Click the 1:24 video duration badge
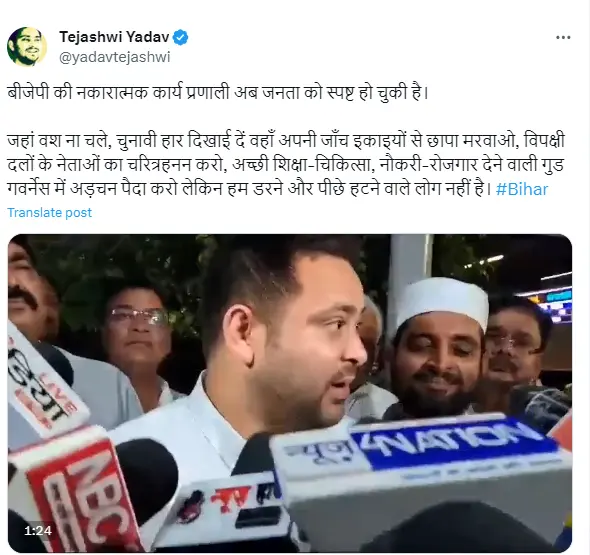This screenshot has height=555, width=590. pos(38,531)
